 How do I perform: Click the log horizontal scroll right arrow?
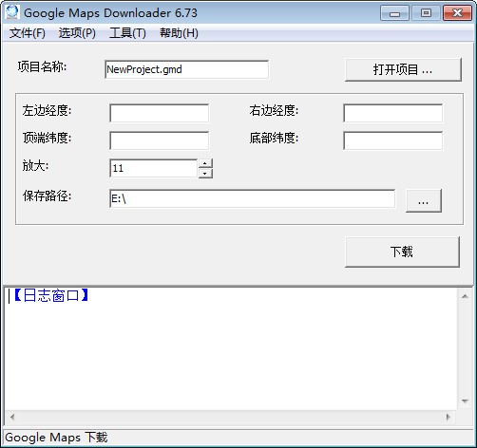click(448, 417)
